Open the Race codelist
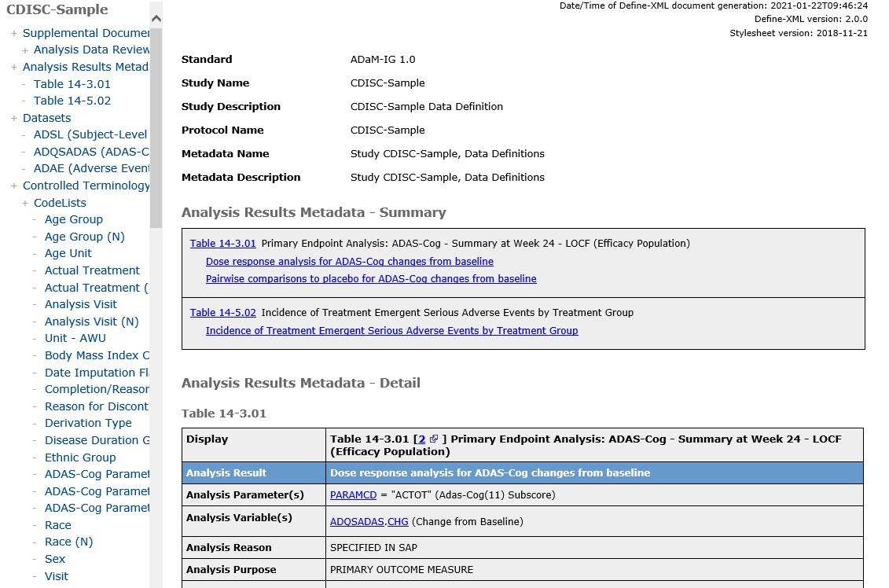Image resolution: width=889 pixels, height=588 pixels. 58,525
